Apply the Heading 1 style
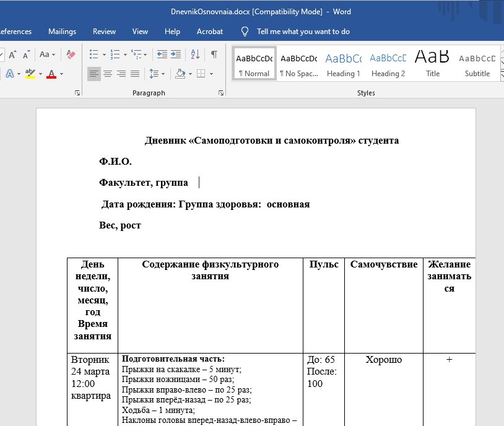504x426 pixels. [344, 64]
